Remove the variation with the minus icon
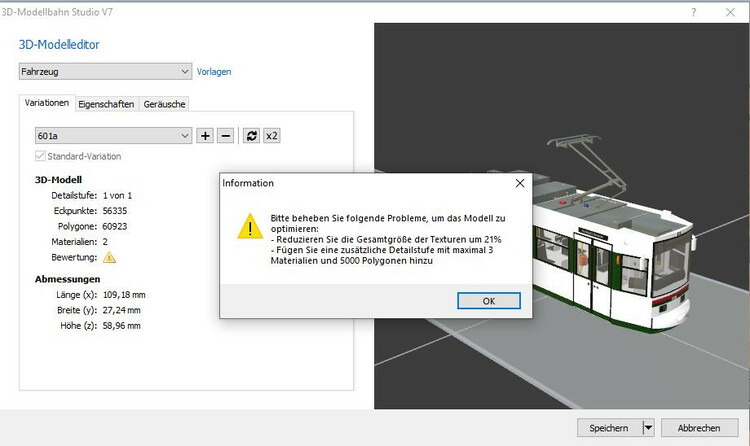 point(226,136)
